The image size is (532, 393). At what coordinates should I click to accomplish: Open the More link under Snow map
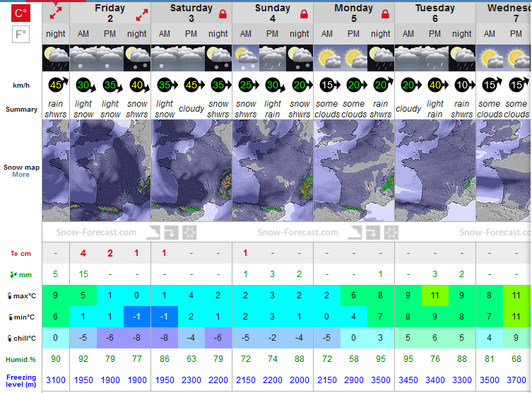click(20, 175)
